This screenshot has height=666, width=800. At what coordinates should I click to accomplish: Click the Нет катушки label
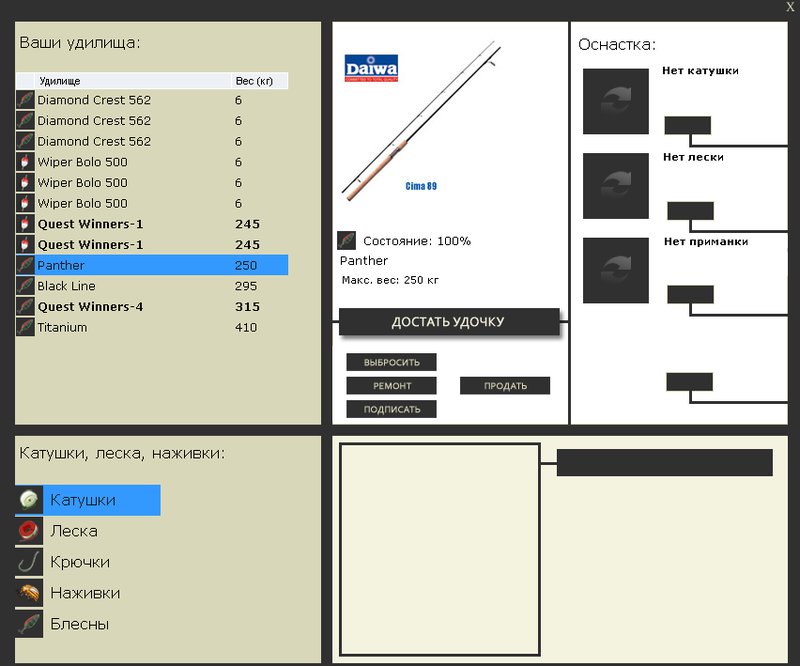700,71
